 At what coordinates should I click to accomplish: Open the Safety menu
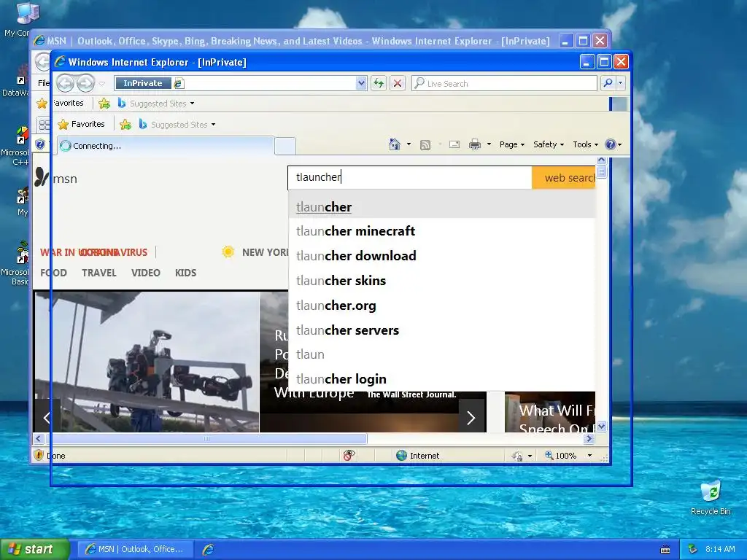pos(549,144)
